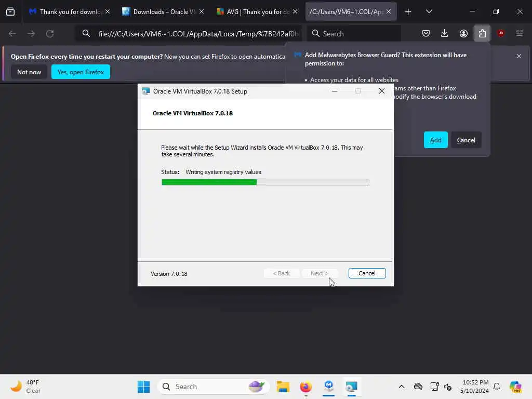Select the file C:/Users/VM6 tab
This screenshot has width=532, height=399.
point(351,11)
